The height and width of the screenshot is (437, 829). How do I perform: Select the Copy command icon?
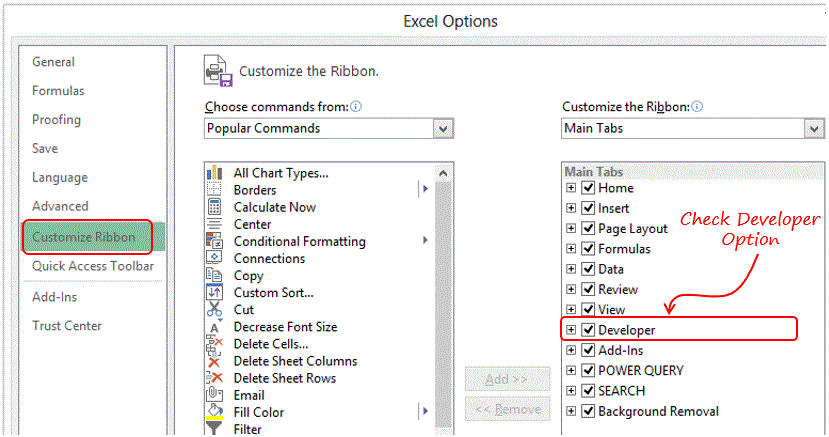[214, 275]
